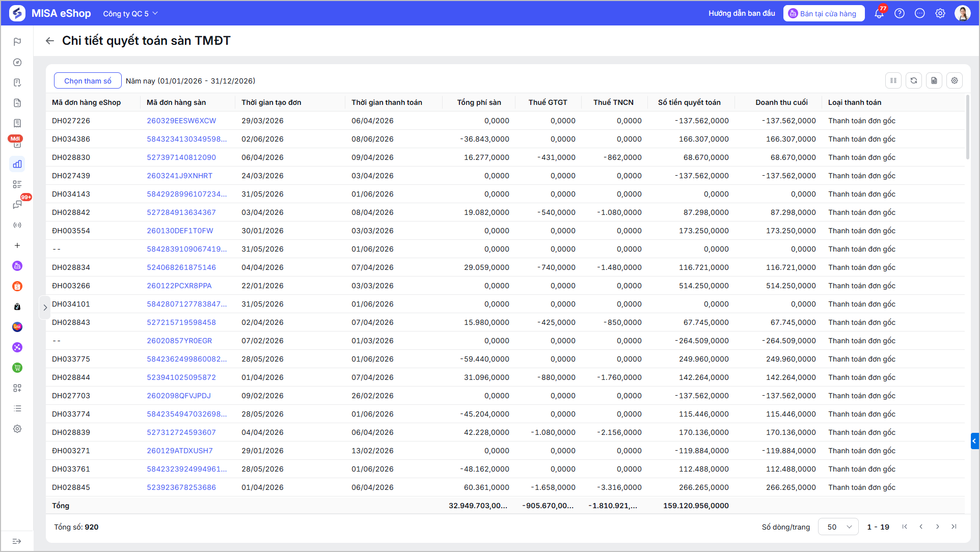Go to the previous page

pyautogui.click(x=921, y=527)
